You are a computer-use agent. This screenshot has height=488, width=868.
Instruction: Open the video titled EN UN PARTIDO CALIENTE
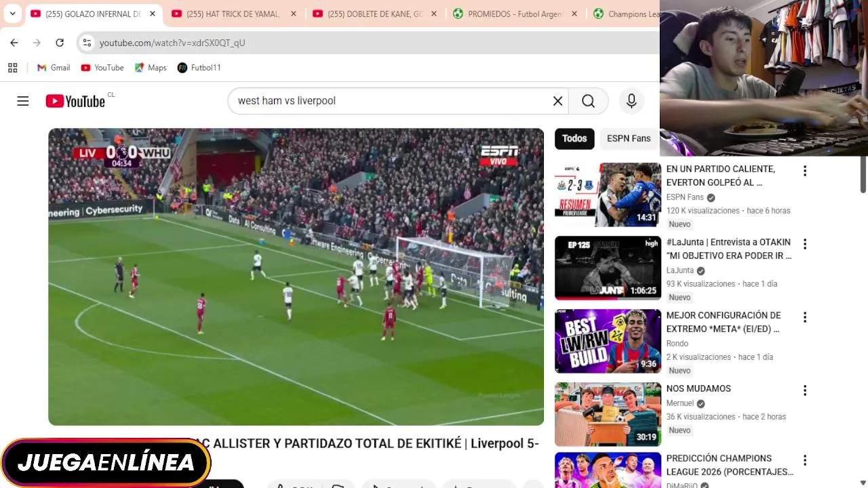pos(721,176)
